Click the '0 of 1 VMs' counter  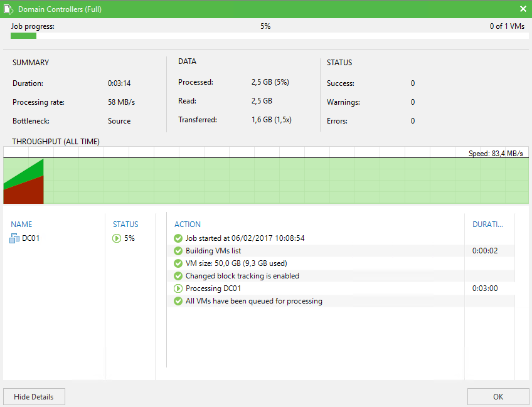coord(507,26)
